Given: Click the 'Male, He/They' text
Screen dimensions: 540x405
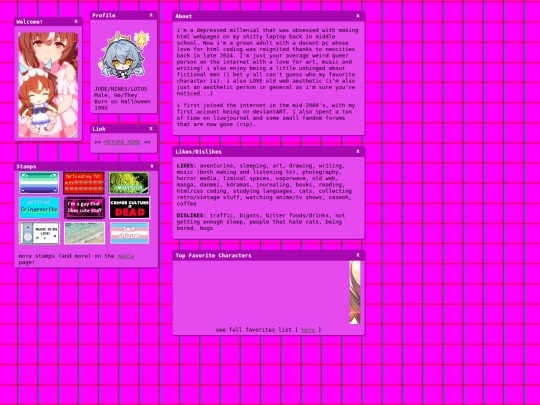Looking at the screenshot, I should pos(116,95).
